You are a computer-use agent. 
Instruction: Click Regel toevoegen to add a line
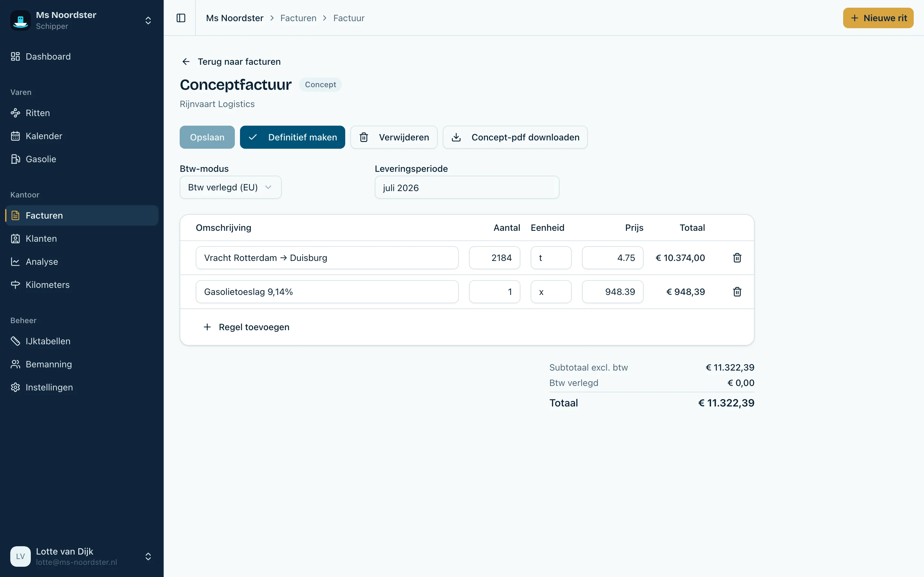pyautogui.click(x=247, y=327)
